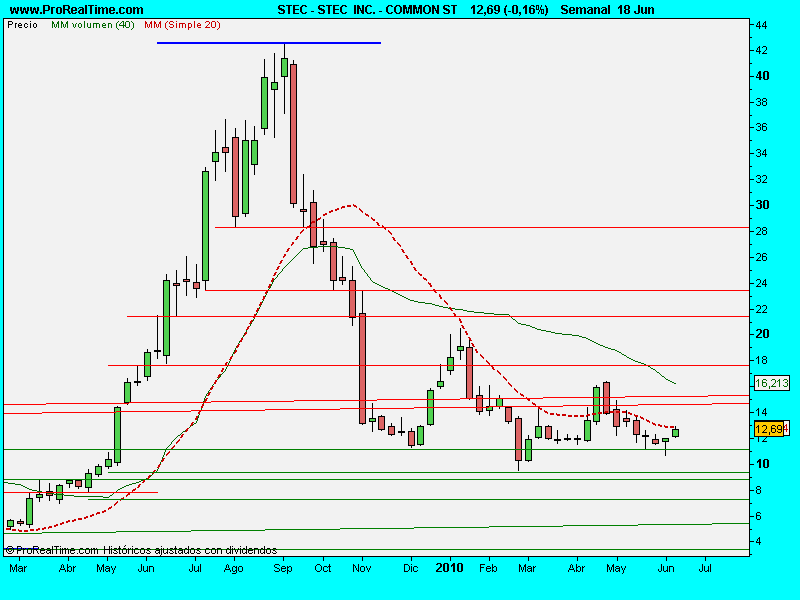Click the Dic month label on time axis
Image resolution: width=800 pixels, height=600 pixels.
point(410,568)
